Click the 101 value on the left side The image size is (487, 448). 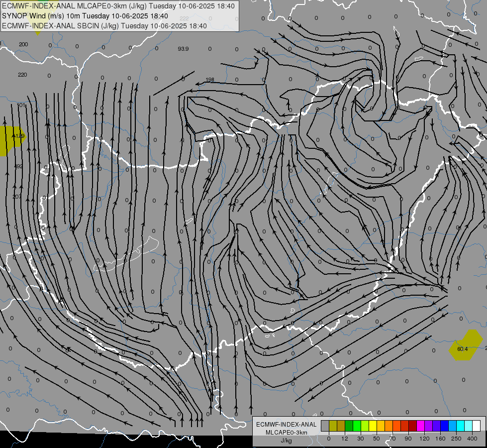(21, 105)
